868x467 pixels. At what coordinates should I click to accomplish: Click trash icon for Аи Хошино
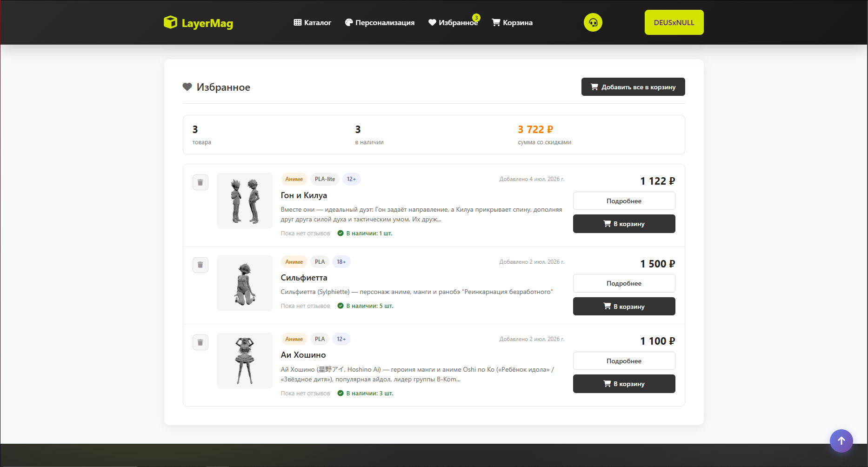point(200,342)
